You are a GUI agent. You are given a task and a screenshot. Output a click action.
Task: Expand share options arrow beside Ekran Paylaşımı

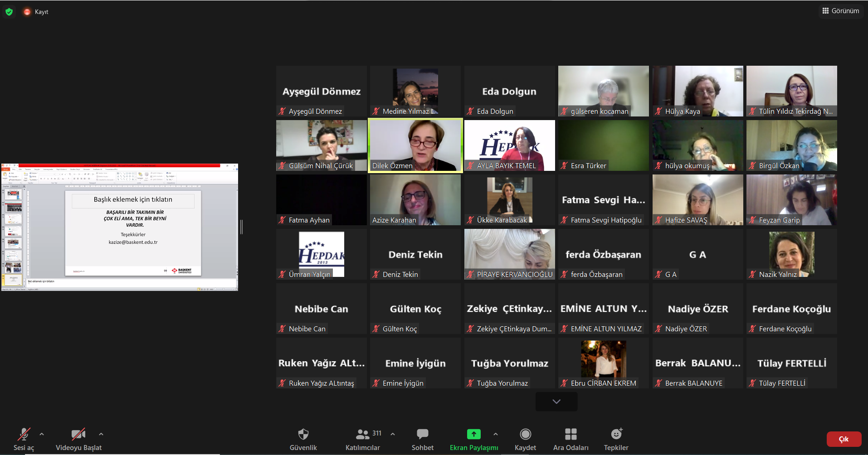pos(496,434)
